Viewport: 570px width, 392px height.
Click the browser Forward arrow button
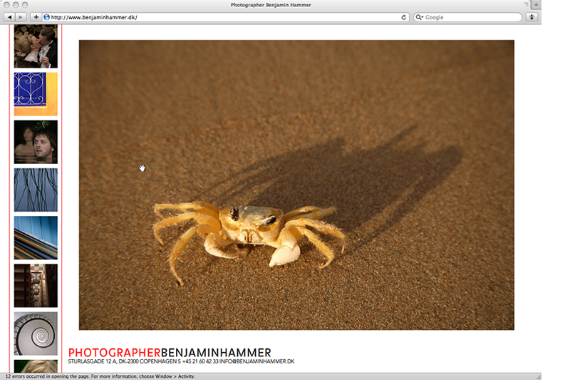[x=21, y=17]
